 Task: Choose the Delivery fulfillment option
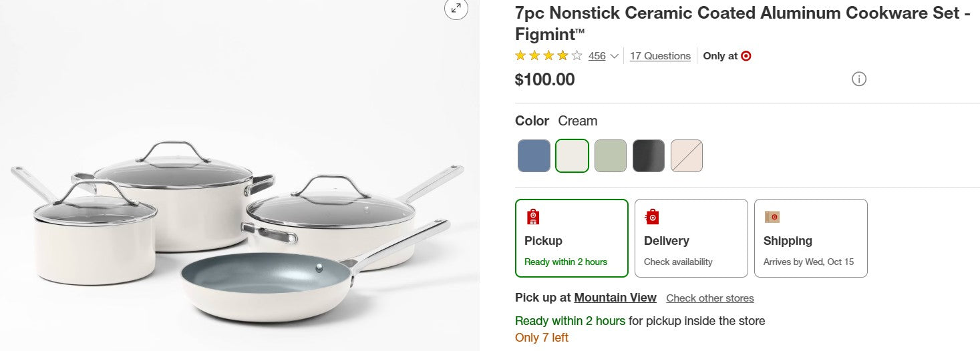click(x=691, y=238)
